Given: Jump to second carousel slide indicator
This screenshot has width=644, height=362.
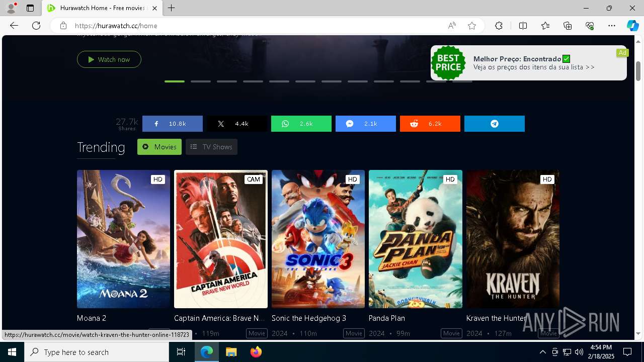Looking at the screenshot, I should pyautogui.click(x=201, y=81).
